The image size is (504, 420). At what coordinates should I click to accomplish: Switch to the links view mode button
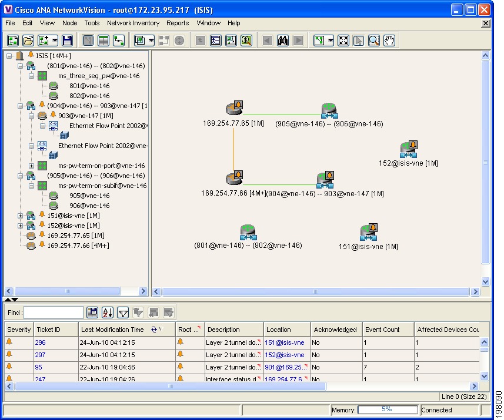119,41
